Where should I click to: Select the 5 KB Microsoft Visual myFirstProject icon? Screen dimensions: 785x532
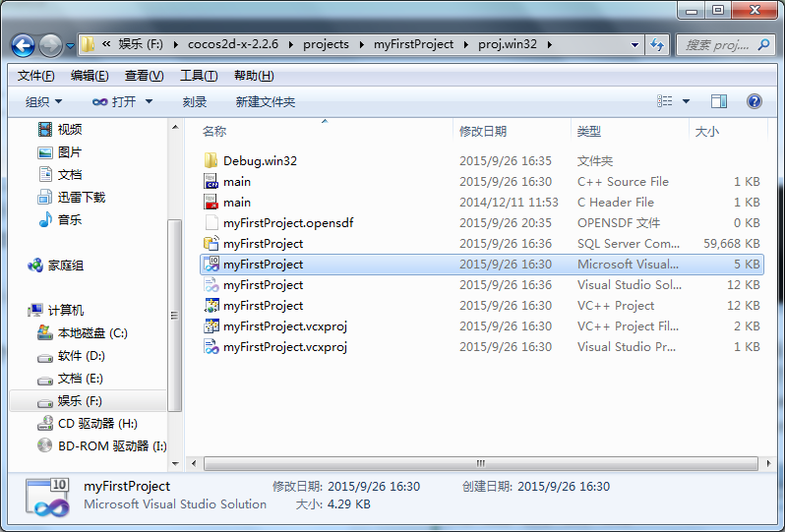211,265
